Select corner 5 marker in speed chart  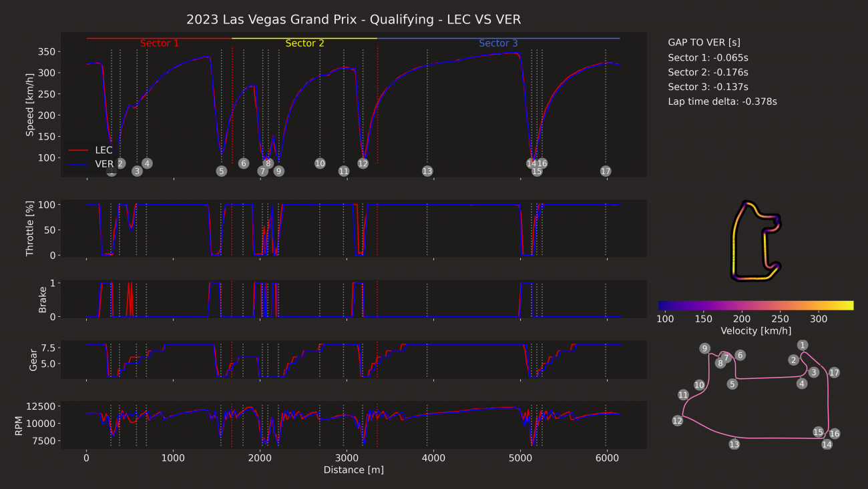221,171
